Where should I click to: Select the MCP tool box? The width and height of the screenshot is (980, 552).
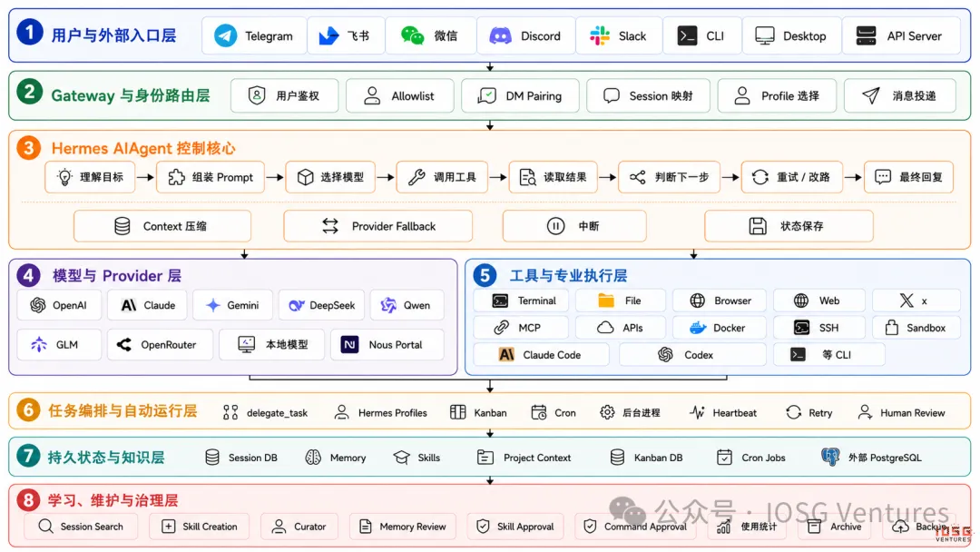521,328
